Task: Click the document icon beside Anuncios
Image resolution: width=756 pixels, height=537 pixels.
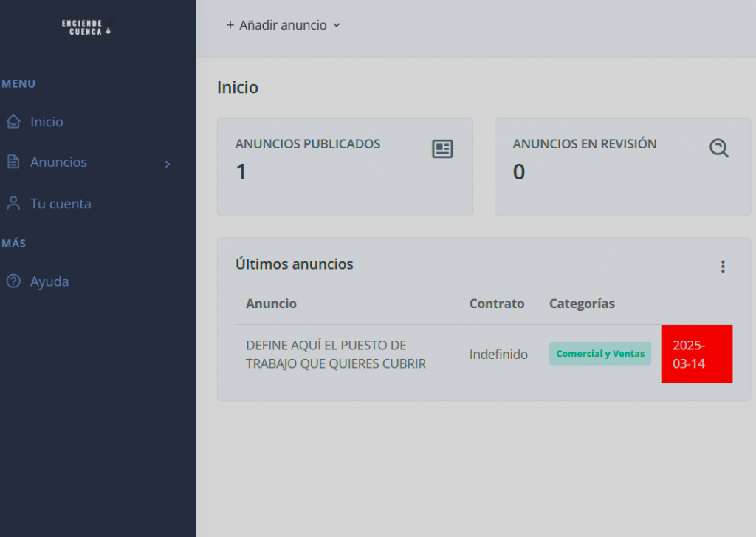Action: 13,163
